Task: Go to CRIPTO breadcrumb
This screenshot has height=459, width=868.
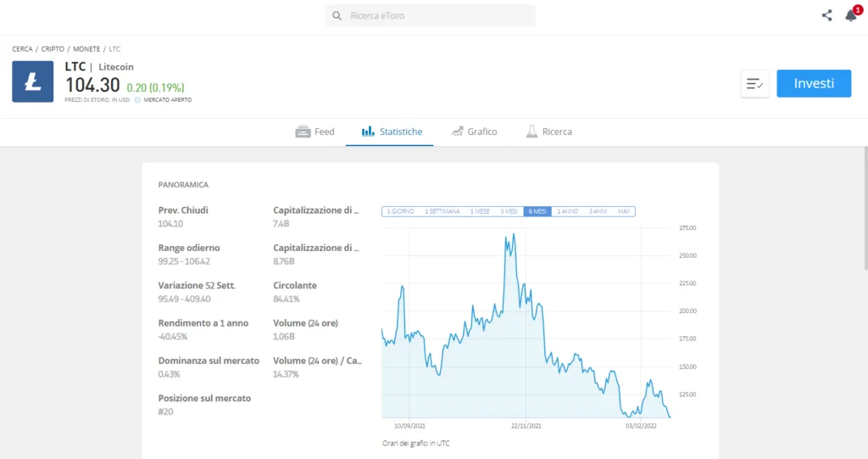Action: coord(53,48)
